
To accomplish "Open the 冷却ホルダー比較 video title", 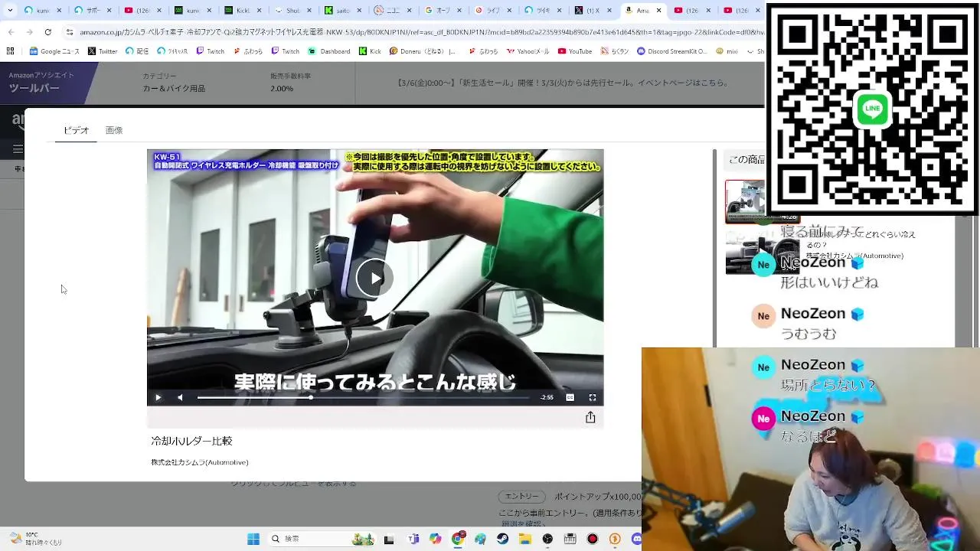I will tap(191, 441).
